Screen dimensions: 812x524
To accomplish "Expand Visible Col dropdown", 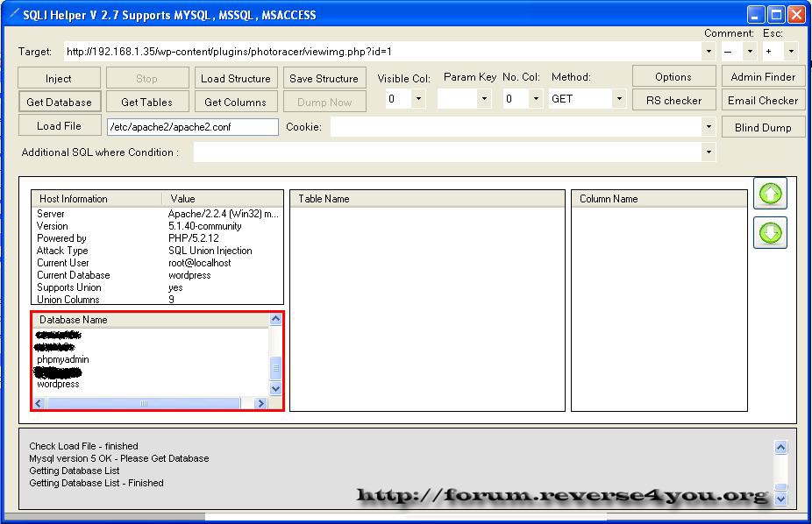I will [x=418, y=98].
